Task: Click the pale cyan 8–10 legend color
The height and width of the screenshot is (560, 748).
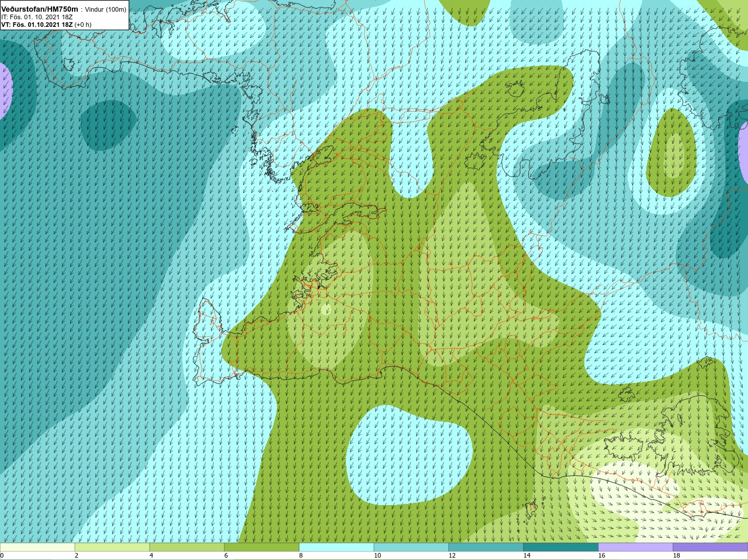Action: pos(337,547)
